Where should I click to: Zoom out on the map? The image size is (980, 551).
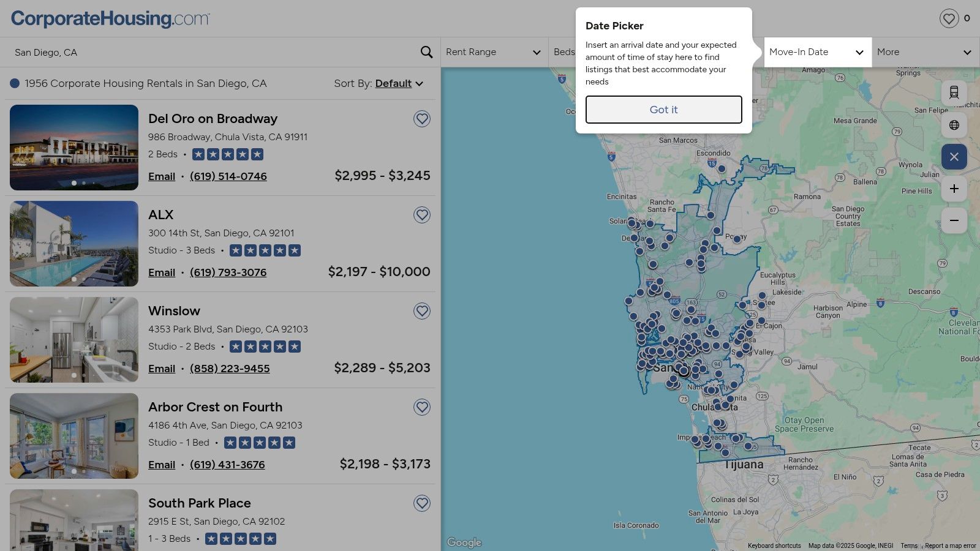click(x=954, y=220)
